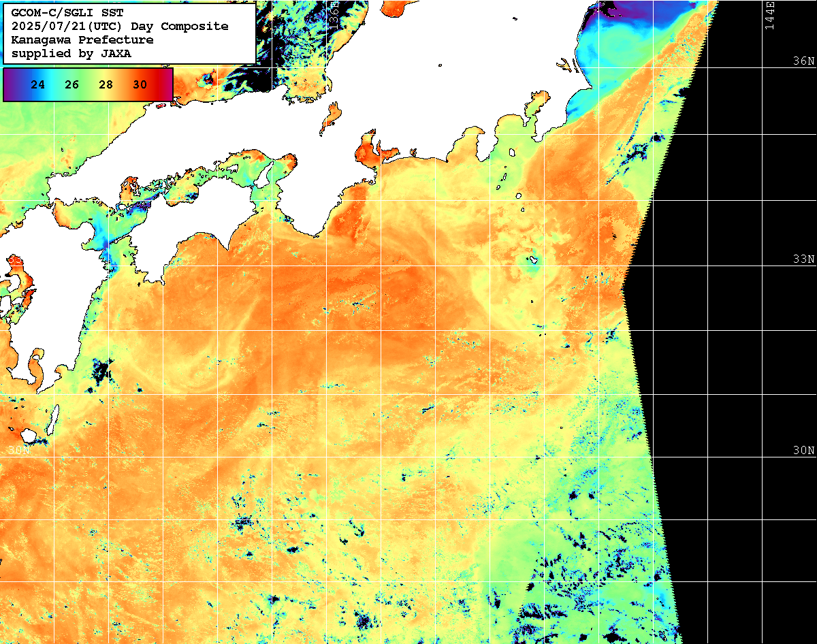Click the "supplied by JAXA" credit text

pyautogui.click(x=71, y=53)
